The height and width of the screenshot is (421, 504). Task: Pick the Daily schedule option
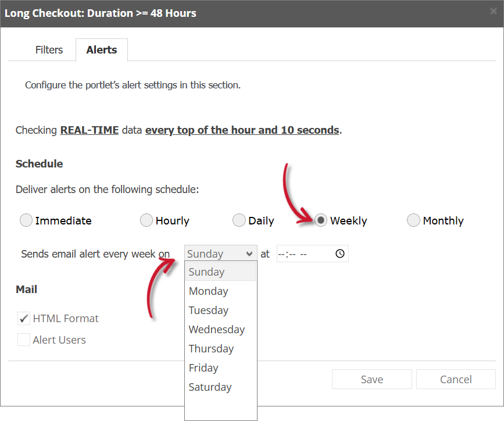pos(239,220)
